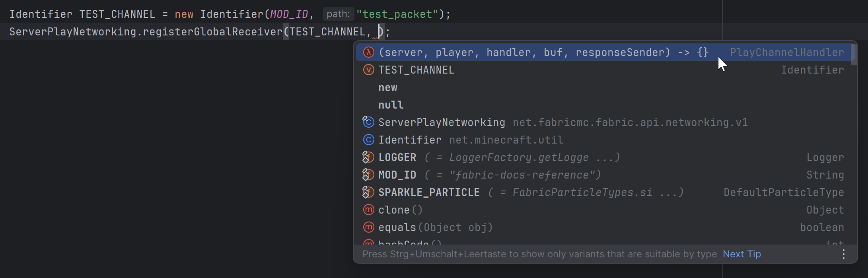
Task: Open the kebab menu in the completion popup footer
Action: (844, 254)
